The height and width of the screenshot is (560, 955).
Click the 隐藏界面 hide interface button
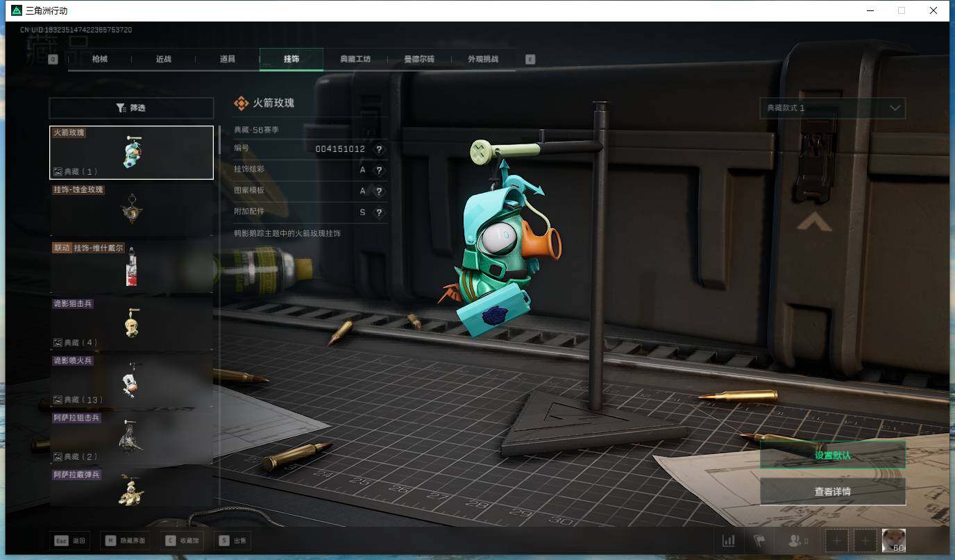pyautogui.click(x=126, y=541)
